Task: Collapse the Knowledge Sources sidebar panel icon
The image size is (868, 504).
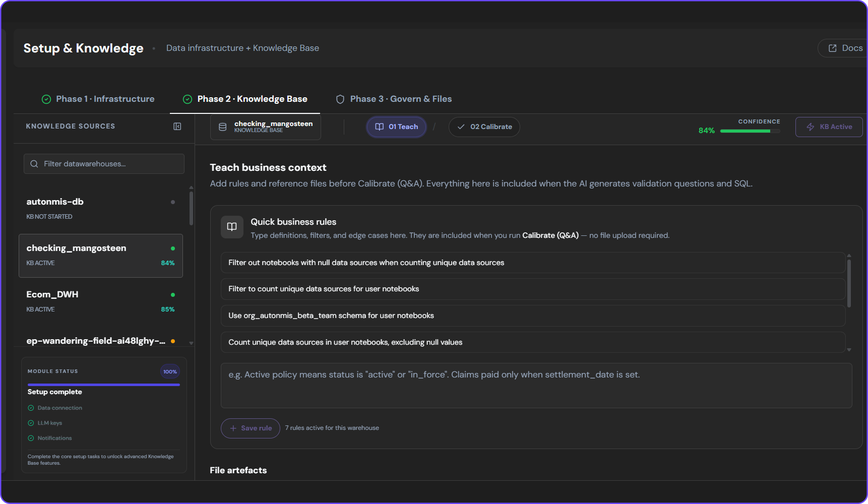Action: pyautogui.click(x=177, y=127)
